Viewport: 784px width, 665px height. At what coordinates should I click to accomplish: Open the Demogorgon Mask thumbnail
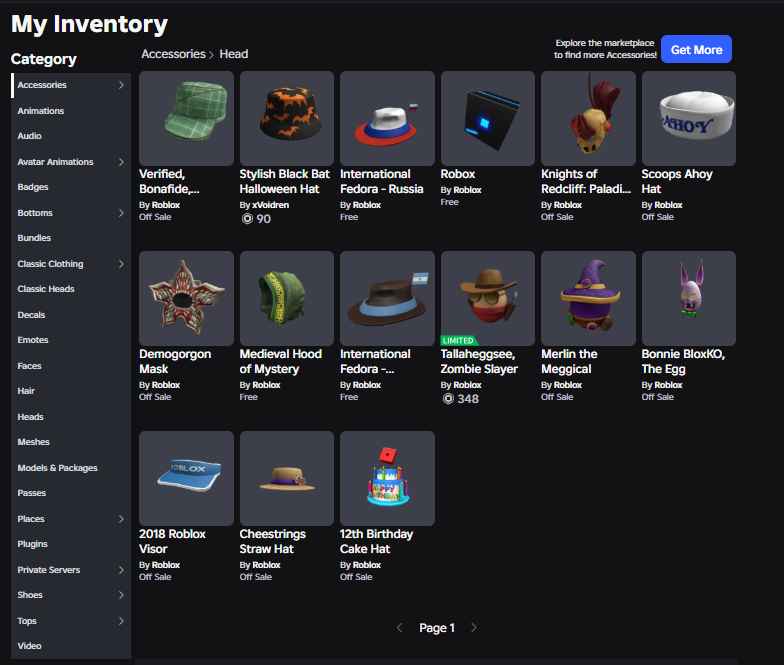[x=186, y=298]
